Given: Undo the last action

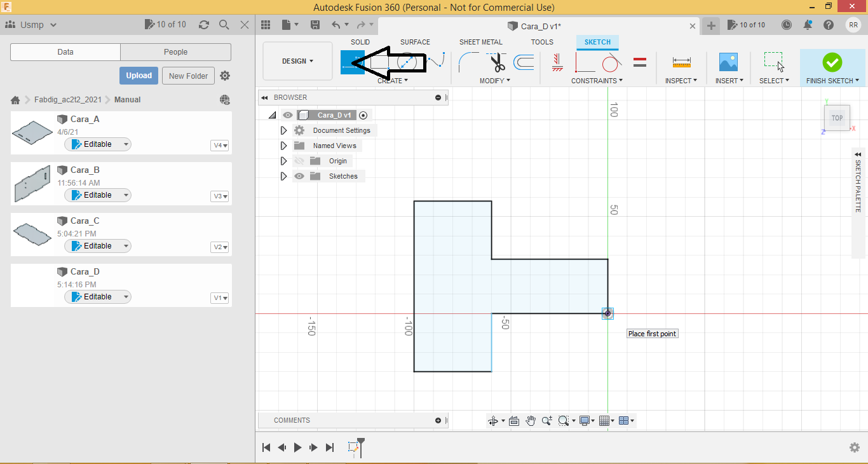Looking at the screenshot, I should pyautogui.click(x=336, y=25).
